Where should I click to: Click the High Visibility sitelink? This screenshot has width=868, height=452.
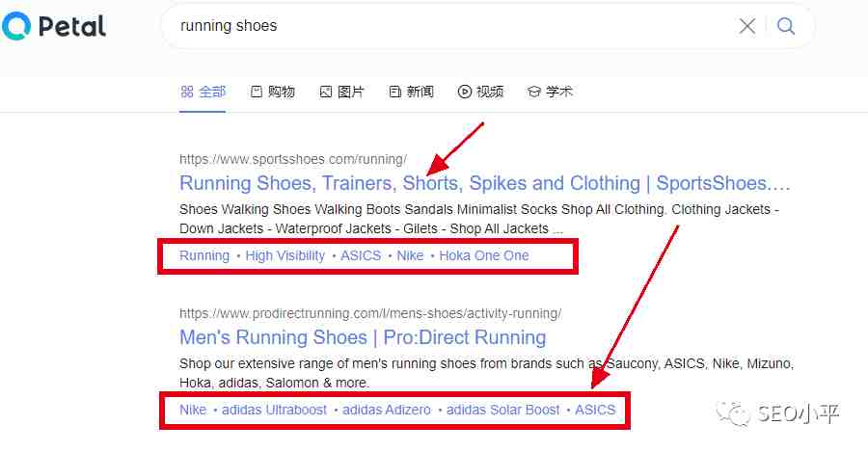[285, 255]
